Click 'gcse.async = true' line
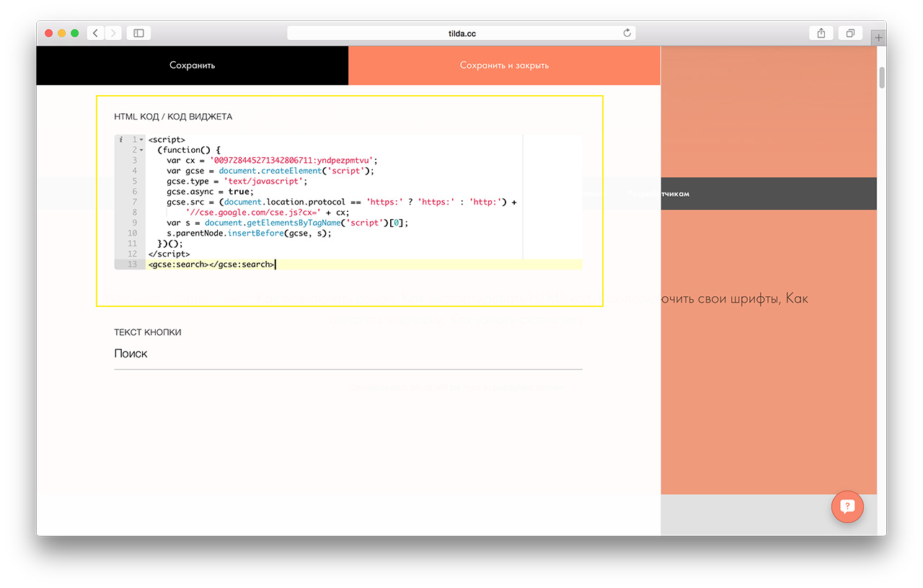Screen dimensions: 923x588 click(x=211, y=192)
